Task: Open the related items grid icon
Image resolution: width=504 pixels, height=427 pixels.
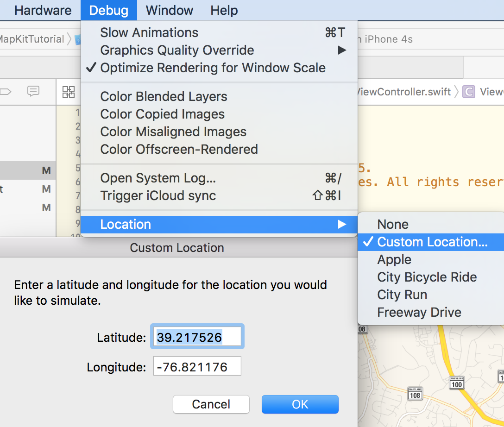Action: [x=69, y=92]
